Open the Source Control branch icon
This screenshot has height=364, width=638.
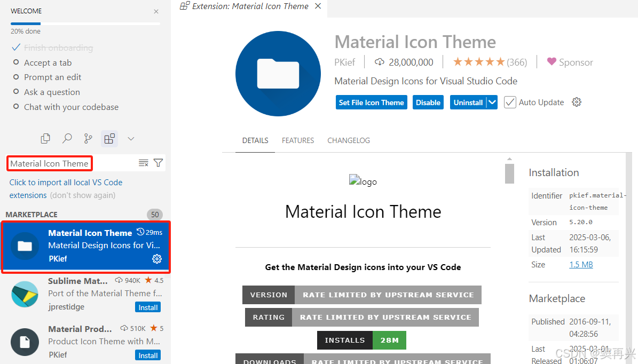(88, 139)
